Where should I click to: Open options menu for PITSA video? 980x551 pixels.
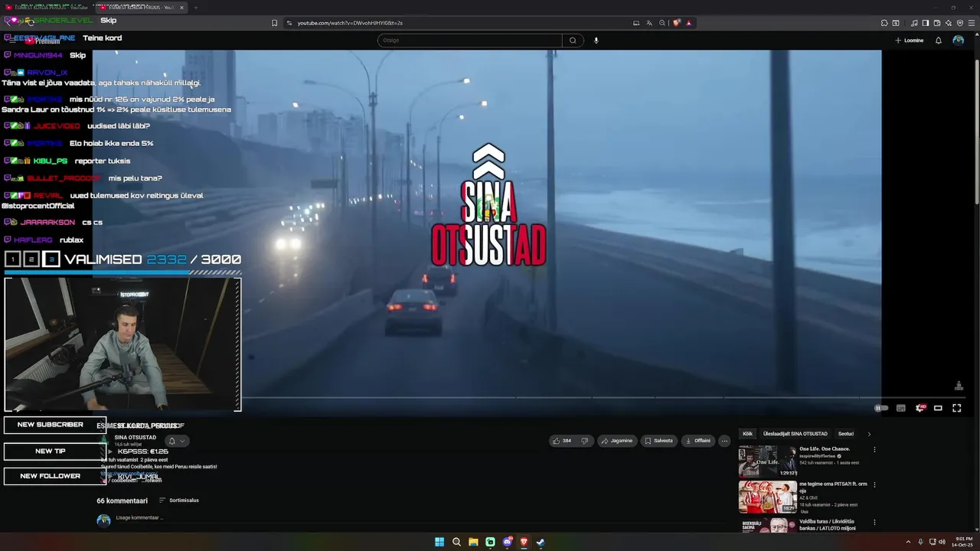(x=874, y=484)
